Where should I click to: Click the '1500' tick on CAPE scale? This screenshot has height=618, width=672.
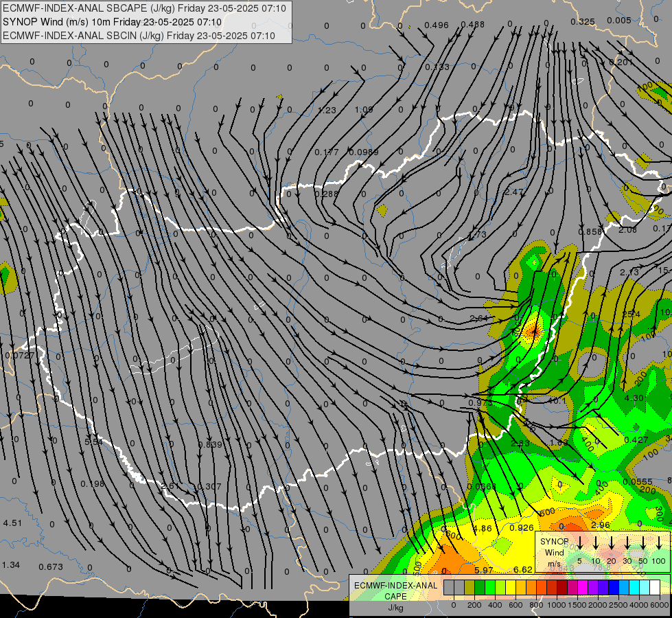[x=577, y=605]
